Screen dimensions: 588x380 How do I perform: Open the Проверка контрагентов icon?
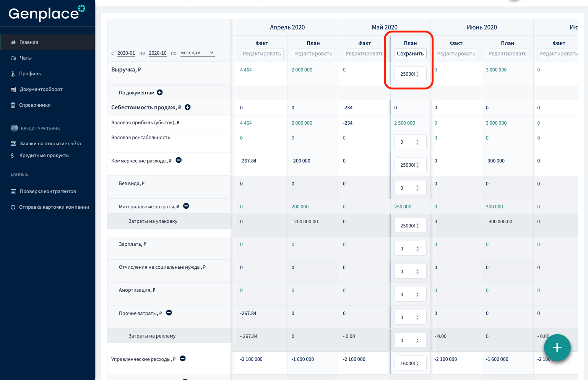13,192
